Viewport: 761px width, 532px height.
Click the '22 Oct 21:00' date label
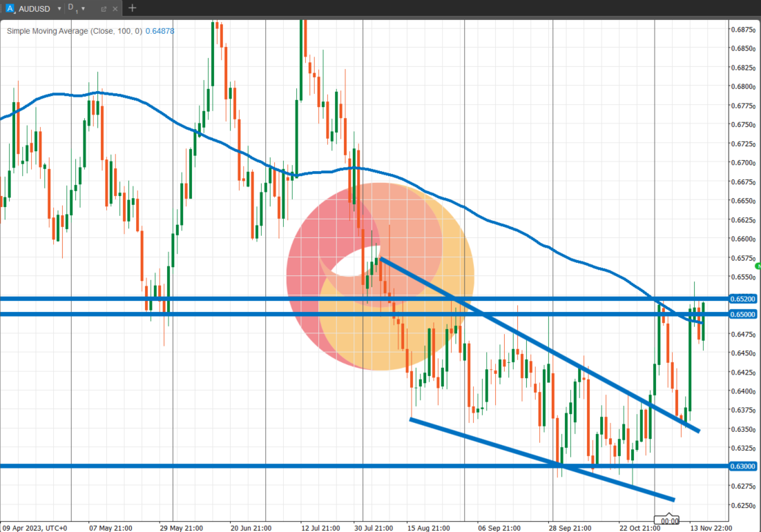(639, 528)
